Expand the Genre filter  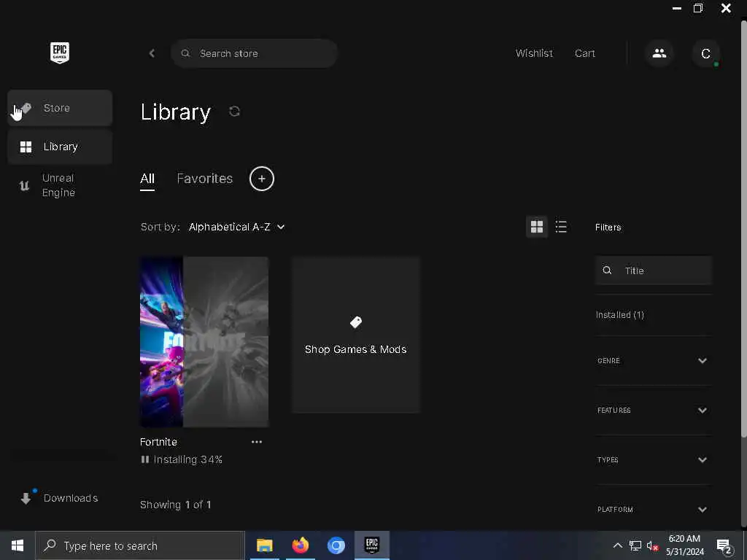pyautogui.click(x=653, y=360)
